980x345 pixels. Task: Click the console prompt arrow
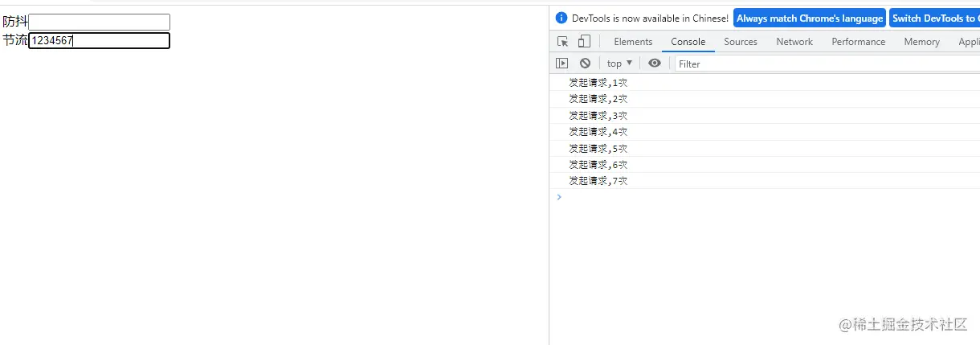(559, 197)
